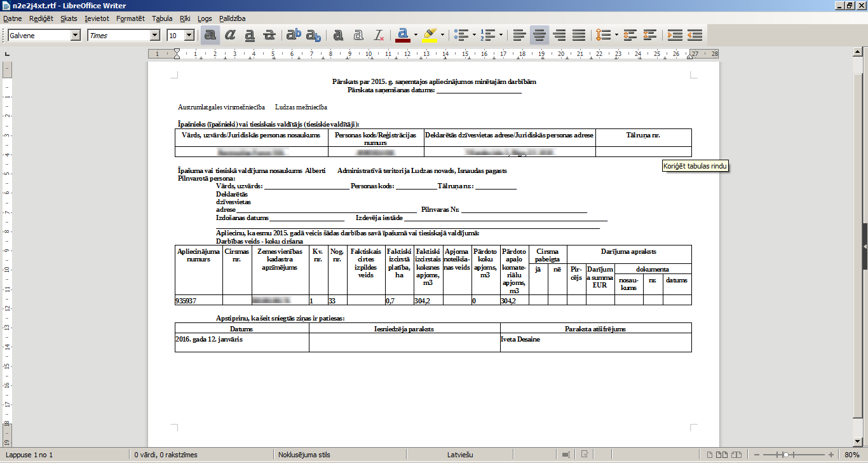The image size is (868, 463).
Task: Toggle bold formatting in the toolbar
Action: coord(209,35)
